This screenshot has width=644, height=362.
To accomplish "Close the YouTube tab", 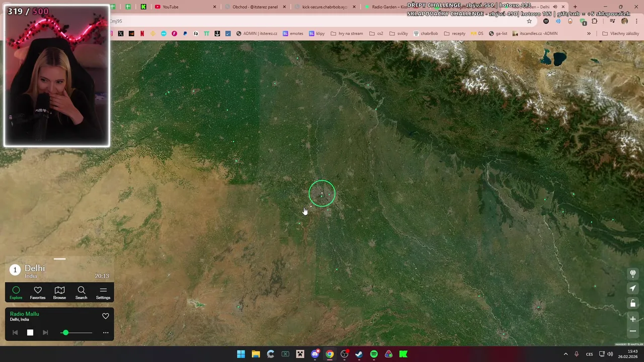I will 215,7.
